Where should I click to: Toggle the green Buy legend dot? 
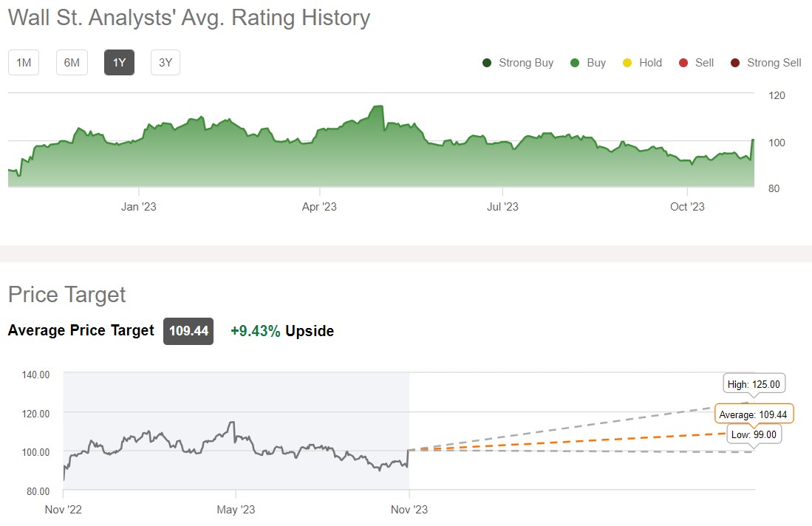pyautogui.click(x=574, y=63)
